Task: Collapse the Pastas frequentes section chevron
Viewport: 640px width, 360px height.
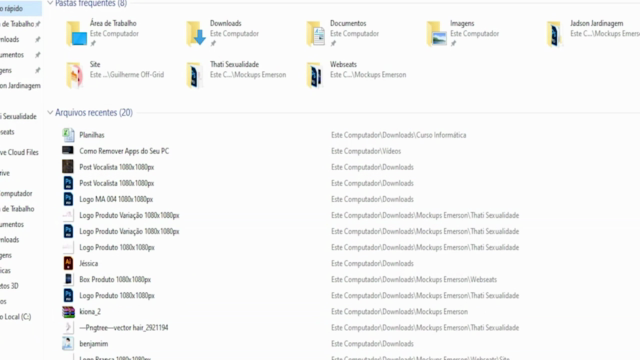Action: pos(50,3)
